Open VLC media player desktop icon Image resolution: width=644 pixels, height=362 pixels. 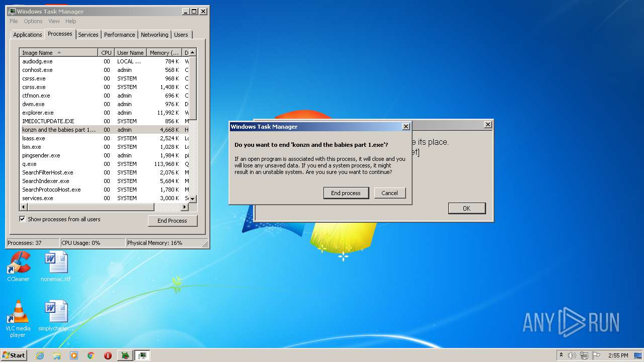[18, 319]
